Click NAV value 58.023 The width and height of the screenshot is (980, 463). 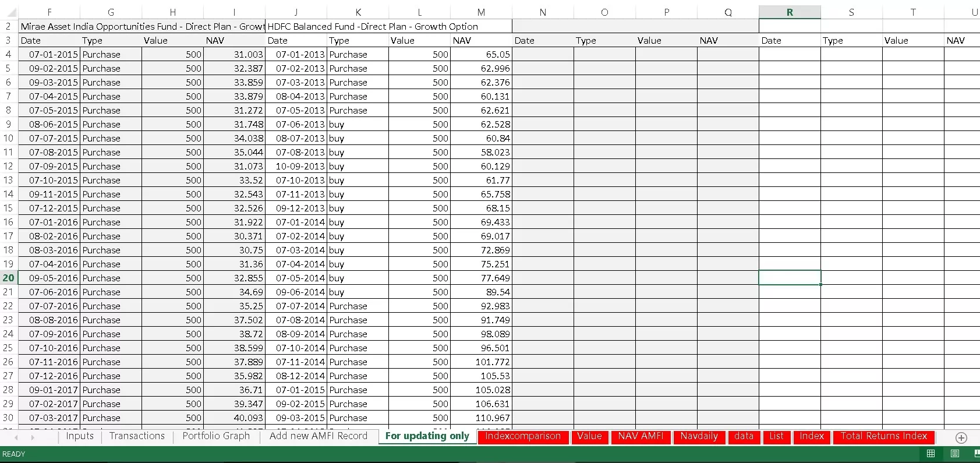pos(481,152)
